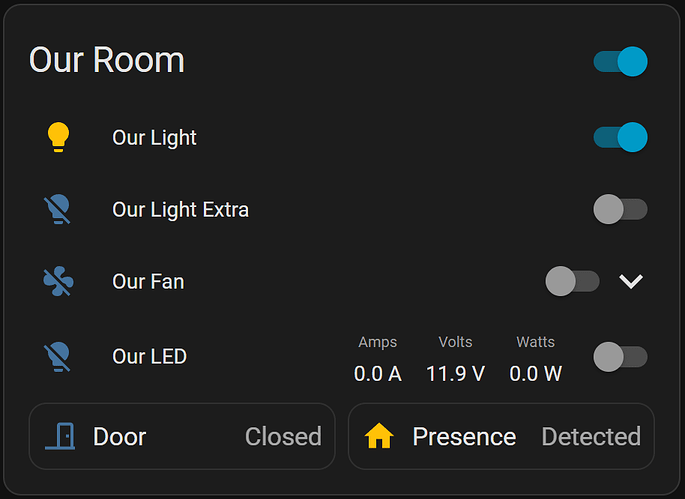Viewport: 685px width, 499px height.
Task: Click the Our Light label
Action: coord(154,137)
